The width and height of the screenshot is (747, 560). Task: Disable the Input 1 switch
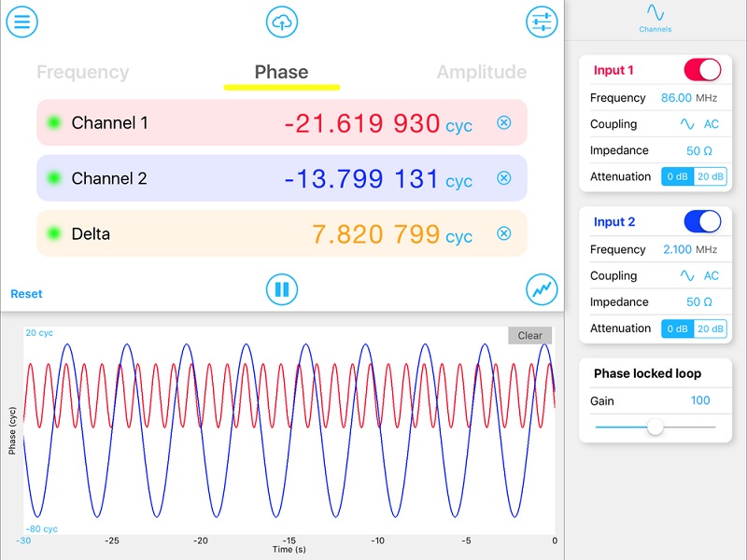coord(702,70)
